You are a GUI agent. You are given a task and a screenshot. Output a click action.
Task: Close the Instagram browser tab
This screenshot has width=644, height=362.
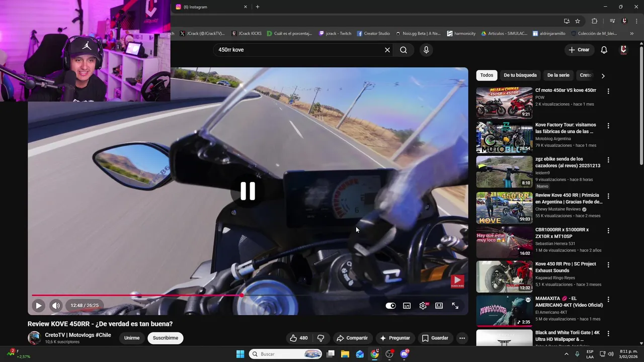(x=246, y=7)
